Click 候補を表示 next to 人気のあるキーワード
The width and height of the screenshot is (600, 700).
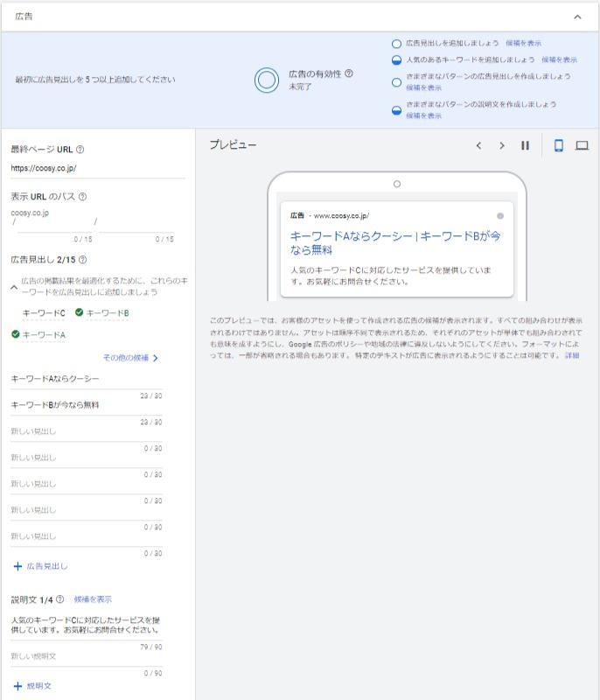(x=559, y=59)
